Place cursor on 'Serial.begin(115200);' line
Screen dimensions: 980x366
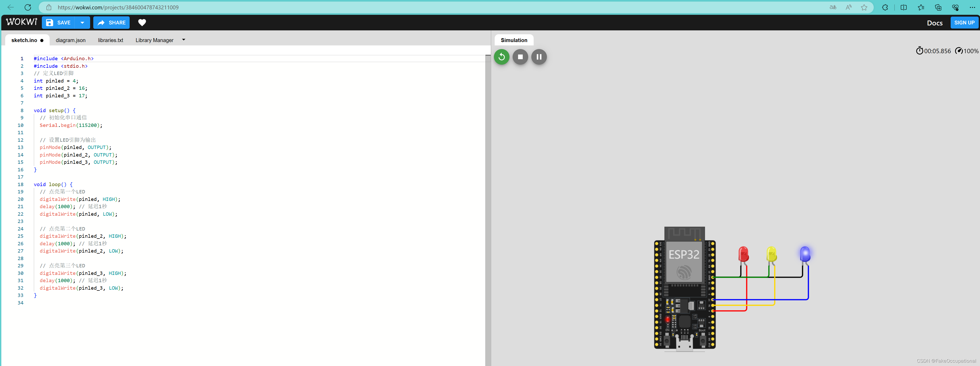pos(71,125)
